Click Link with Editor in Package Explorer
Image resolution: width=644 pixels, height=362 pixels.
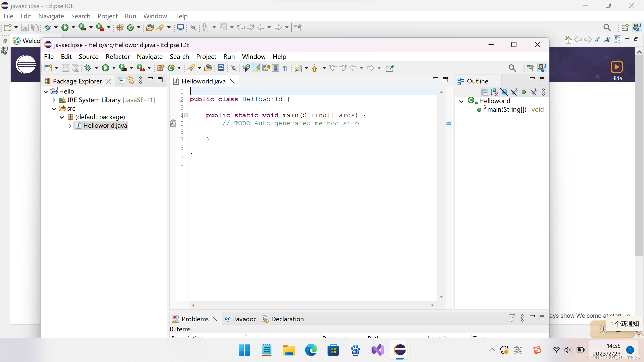(131, 80)
